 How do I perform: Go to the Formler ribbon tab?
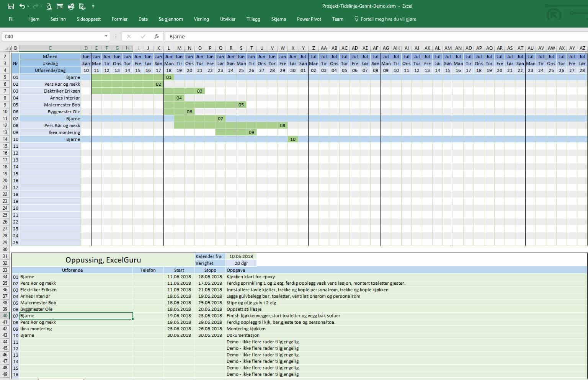(120, 19)
